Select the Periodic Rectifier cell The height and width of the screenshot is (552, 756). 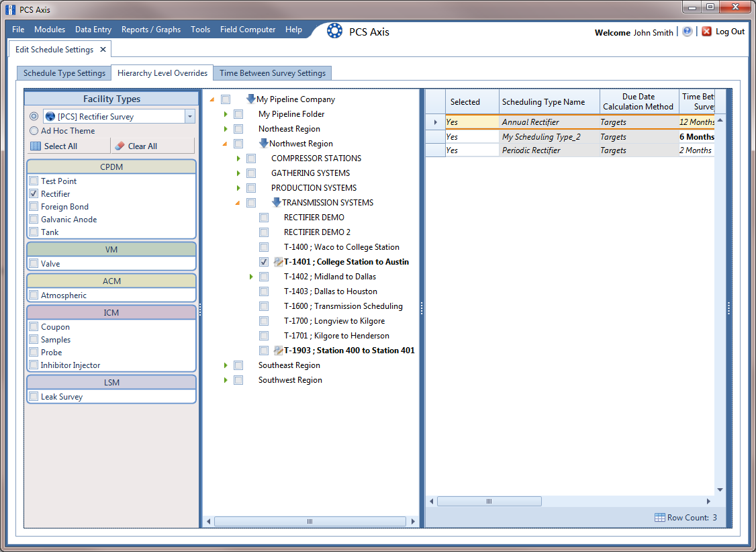tap(549, 150)
